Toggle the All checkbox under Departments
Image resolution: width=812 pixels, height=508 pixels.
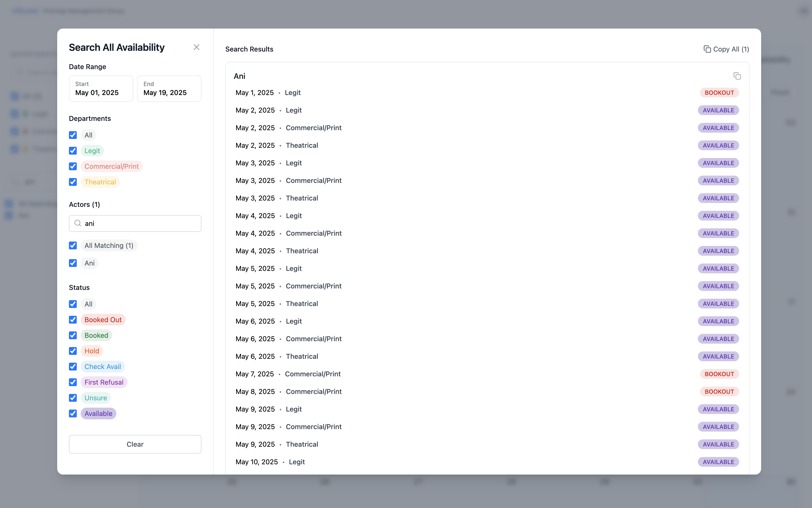coord(73,135)
